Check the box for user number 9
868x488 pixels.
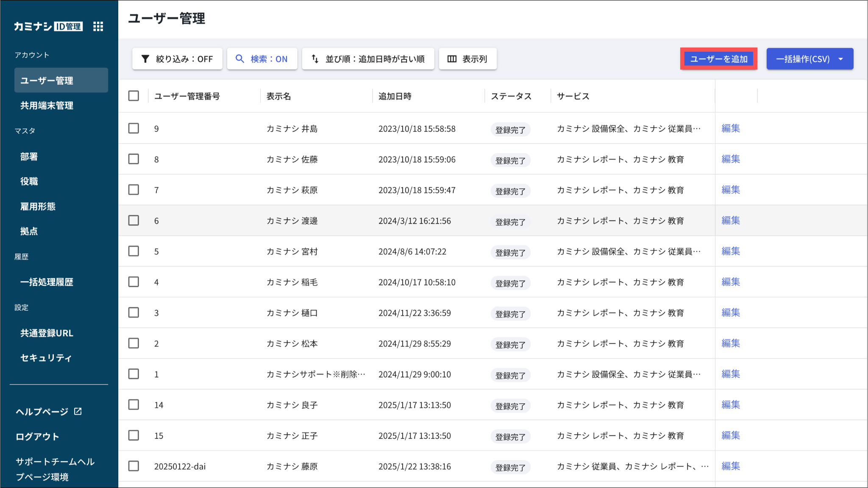tap(134, 128)
